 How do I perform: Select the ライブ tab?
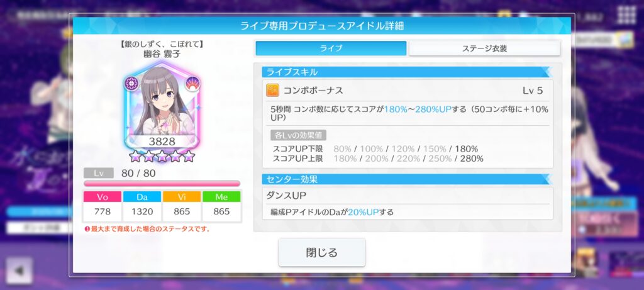coord(331,48)
